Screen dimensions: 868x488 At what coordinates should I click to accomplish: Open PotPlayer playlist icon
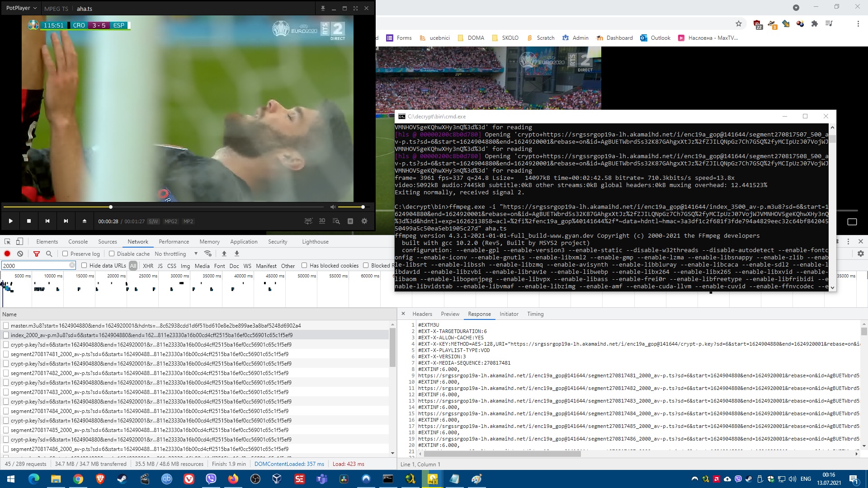[x=350, y=221]
